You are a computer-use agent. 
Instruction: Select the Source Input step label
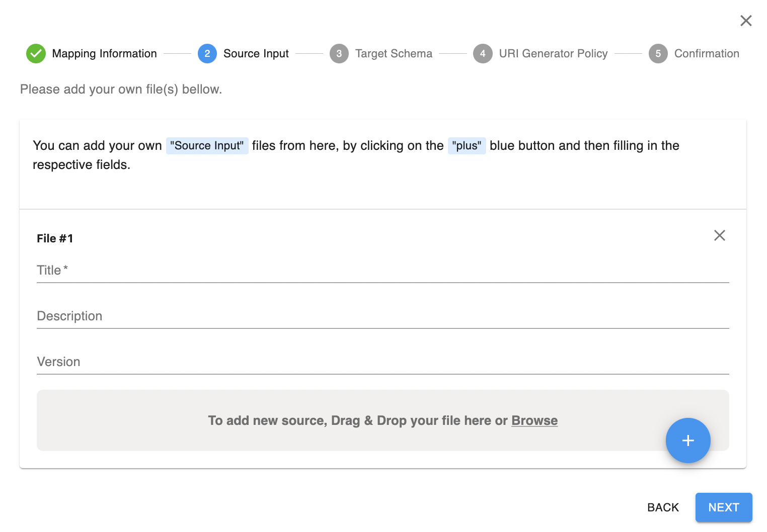click(256, 54)
